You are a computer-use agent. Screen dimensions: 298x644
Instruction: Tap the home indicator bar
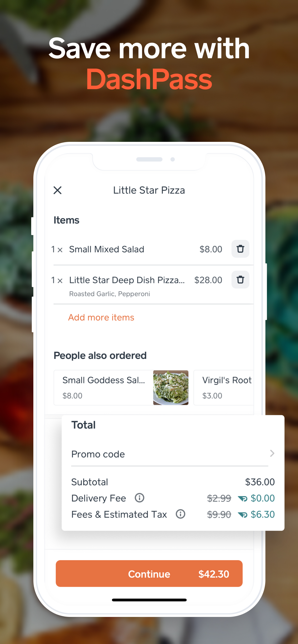click(149, 600)
